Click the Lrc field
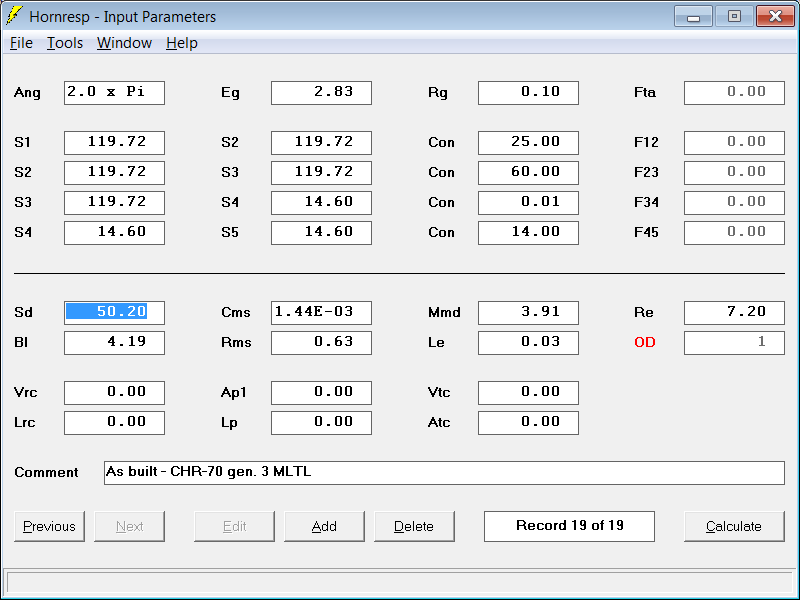This screenshot has width=800, height=600. pos(114,423)
